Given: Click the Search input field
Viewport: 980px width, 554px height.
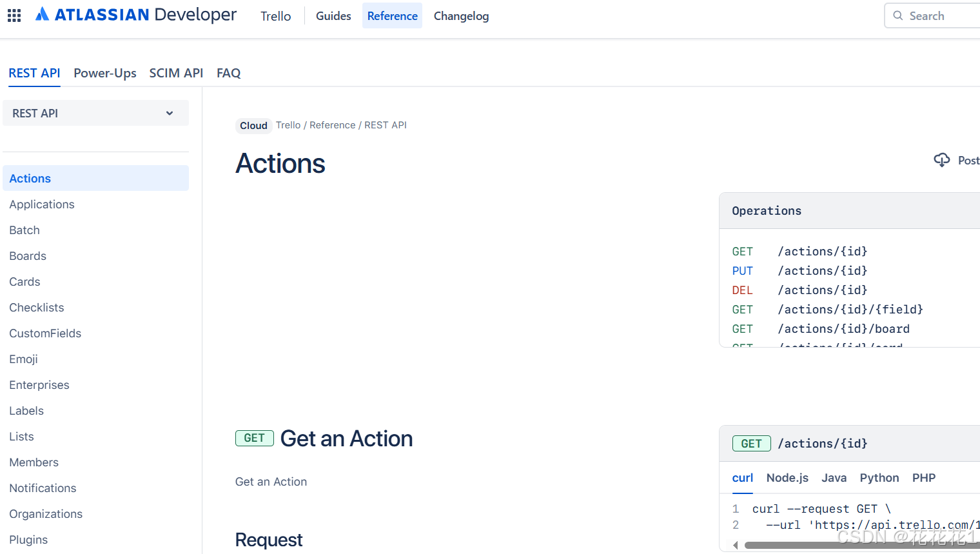Looking at the screenshot, I should [x=932, y=15].
